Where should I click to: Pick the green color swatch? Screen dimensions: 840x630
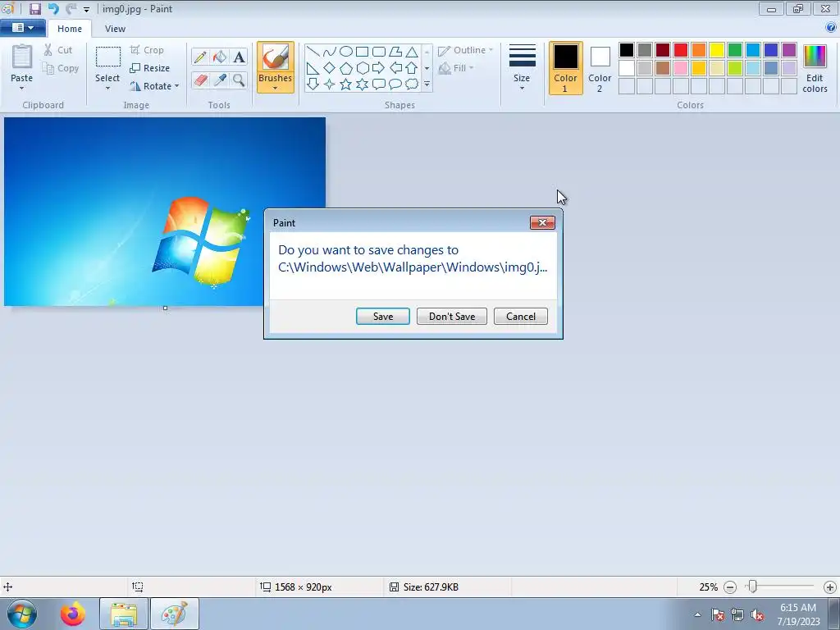[x=735, y=50]
